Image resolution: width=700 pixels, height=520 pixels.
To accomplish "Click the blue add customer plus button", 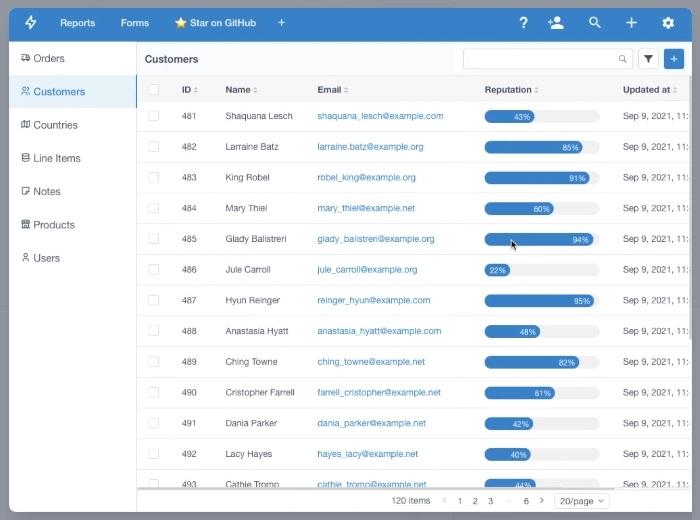I will 674,60.
